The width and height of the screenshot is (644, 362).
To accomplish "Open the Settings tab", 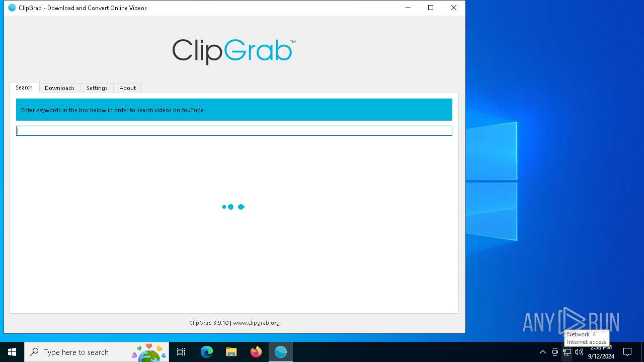I will (x=97, y=88).
